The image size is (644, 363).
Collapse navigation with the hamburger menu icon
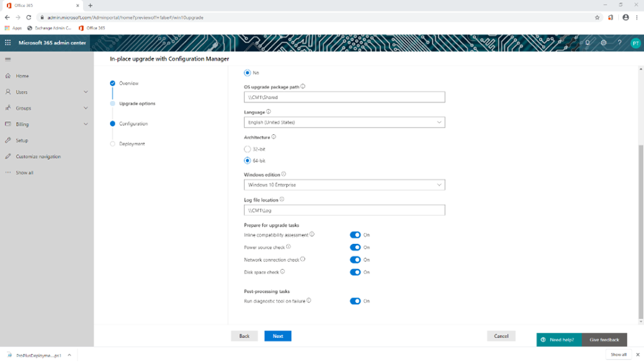[8, 59]
